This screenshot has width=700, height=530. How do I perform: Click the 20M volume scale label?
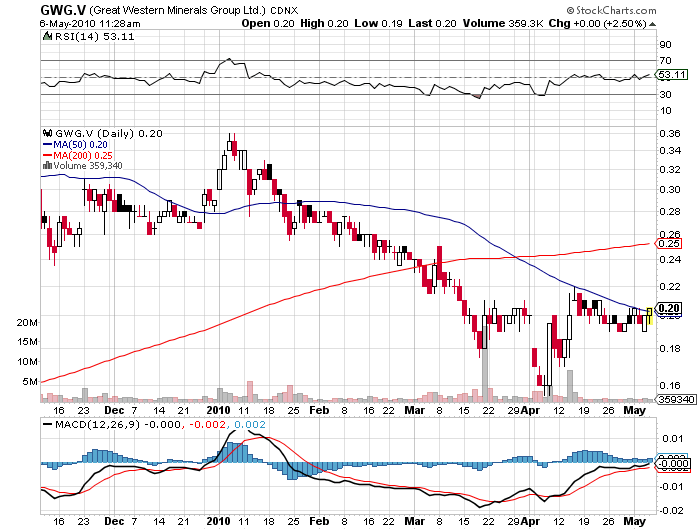[28, 323]
